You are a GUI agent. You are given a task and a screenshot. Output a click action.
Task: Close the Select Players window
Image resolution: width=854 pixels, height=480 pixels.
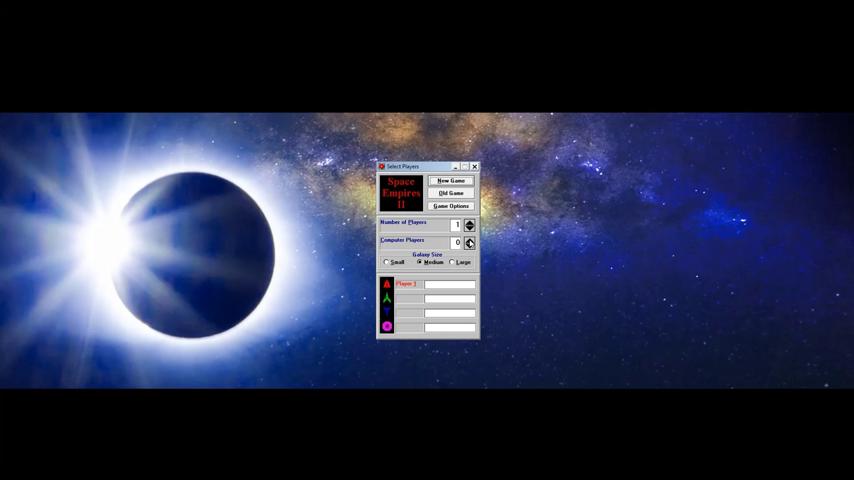(474, 167)
